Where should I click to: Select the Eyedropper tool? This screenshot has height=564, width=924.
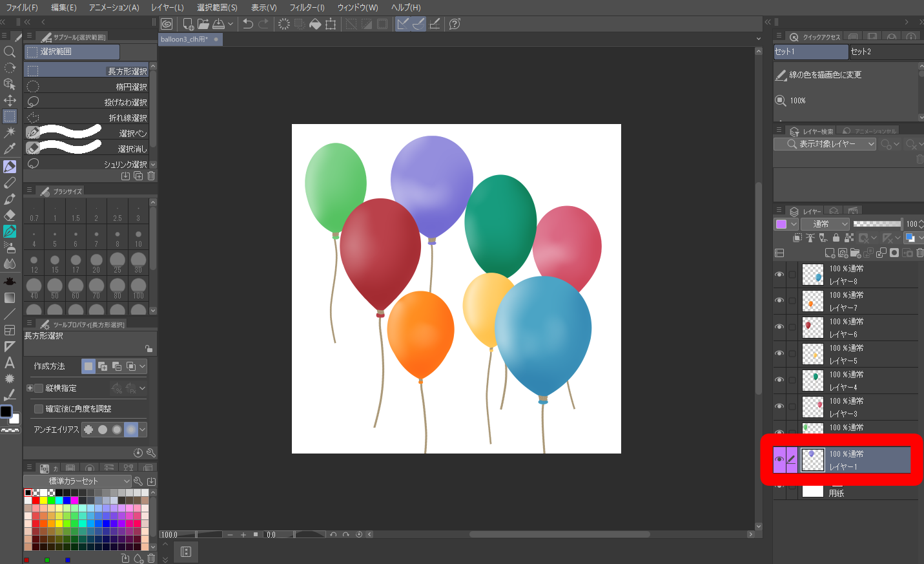[x=10, y=149]
